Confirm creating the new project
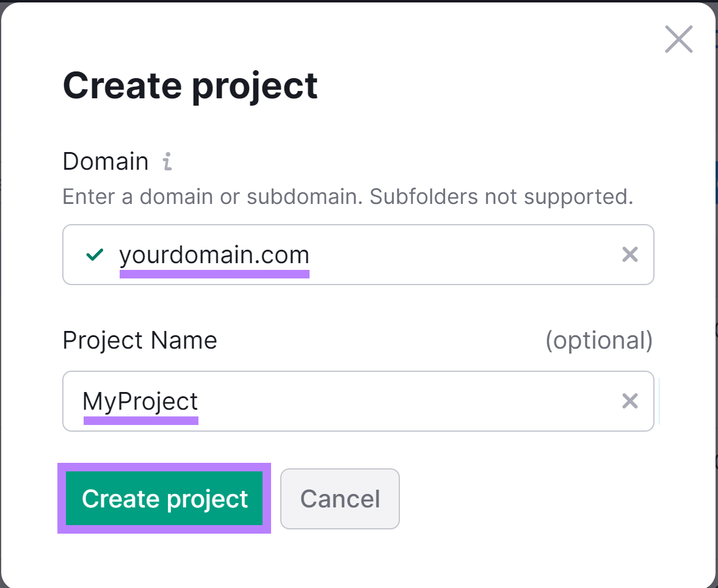Viewport: 718px width, 588px height. point(164,498)
